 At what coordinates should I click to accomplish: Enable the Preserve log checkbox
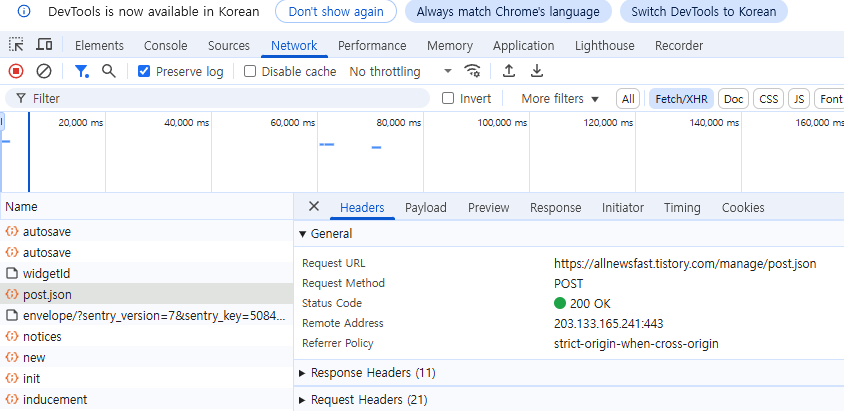[144, 71]
